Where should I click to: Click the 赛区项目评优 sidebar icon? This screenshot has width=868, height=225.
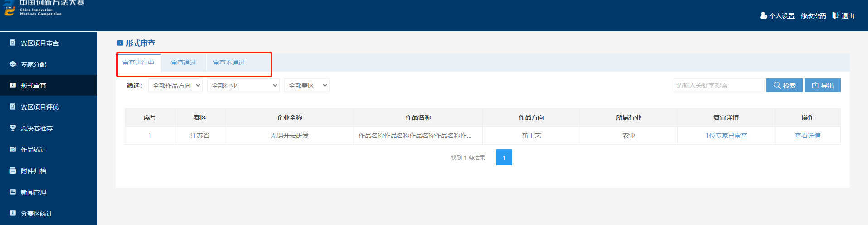tap(13, 107)
